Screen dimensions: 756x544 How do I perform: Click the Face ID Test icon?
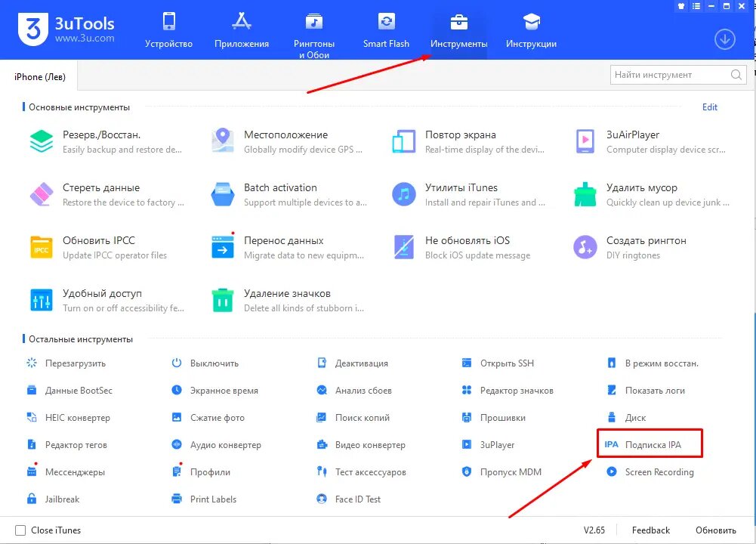322,499
